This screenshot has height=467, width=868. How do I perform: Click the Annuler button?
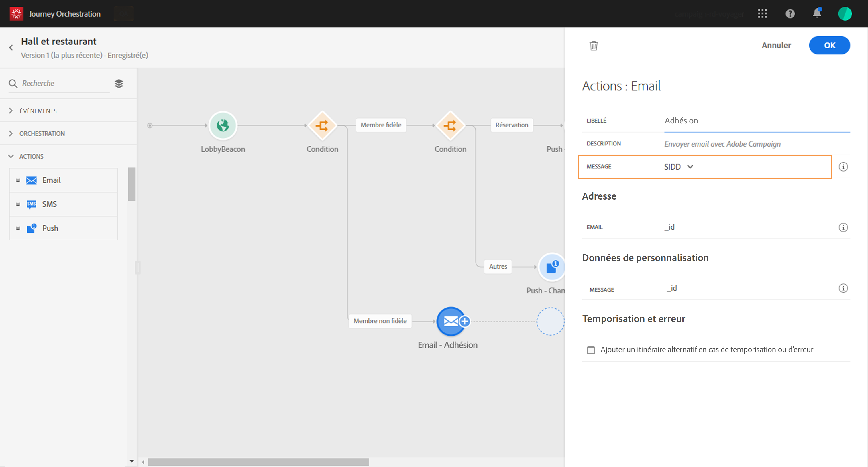[x=776, y=46]
